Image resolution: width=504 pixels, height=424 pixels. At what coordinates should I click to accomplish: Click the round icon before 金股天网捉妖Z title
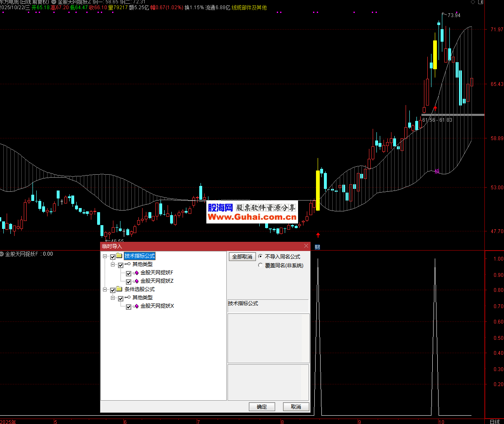(x=54, y=2)
